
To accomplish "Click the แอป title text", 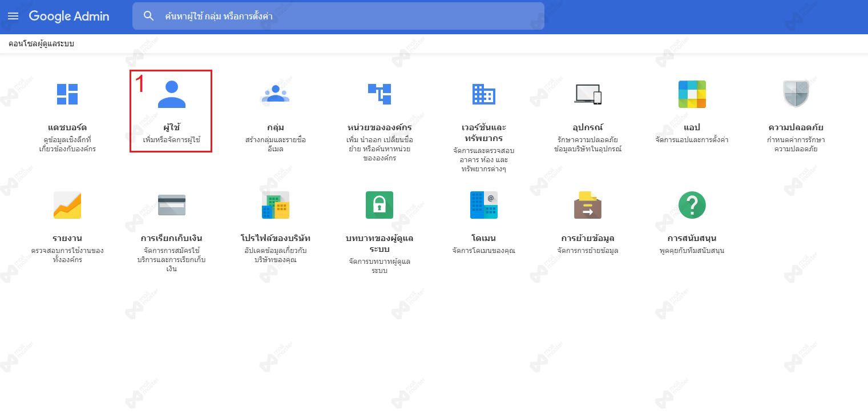I will coord(692,127).
